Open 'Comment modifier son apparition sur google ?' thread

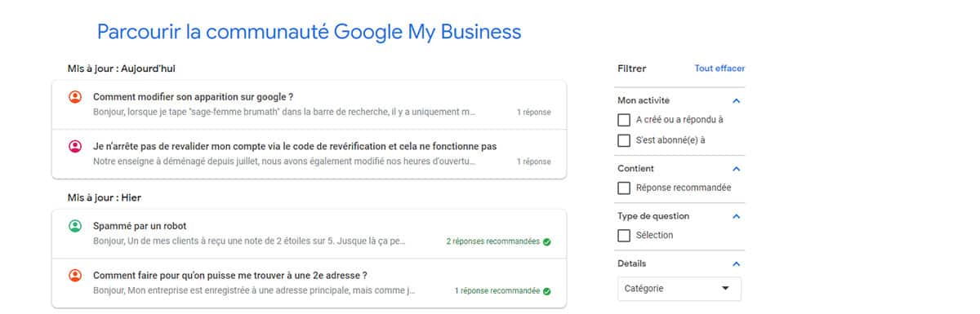[x=309, y=104]
